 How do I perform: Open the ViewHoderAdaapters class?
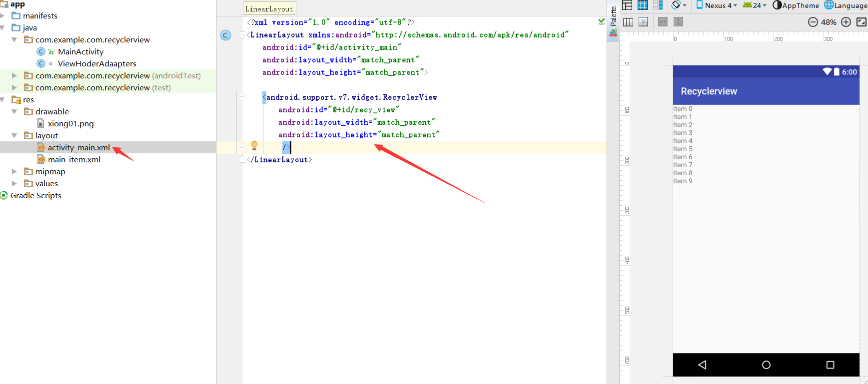point(97,64)
